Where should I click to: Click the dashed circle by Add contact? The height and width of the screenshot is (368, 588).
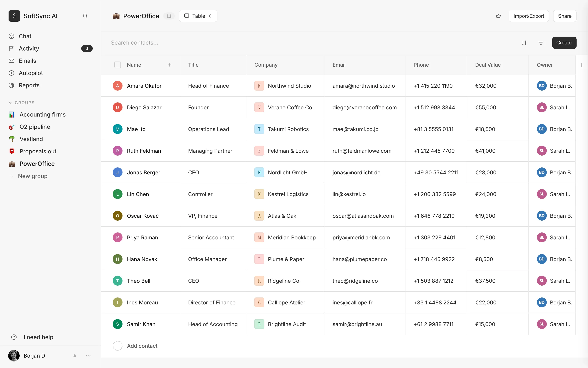(x=118, y=346)
